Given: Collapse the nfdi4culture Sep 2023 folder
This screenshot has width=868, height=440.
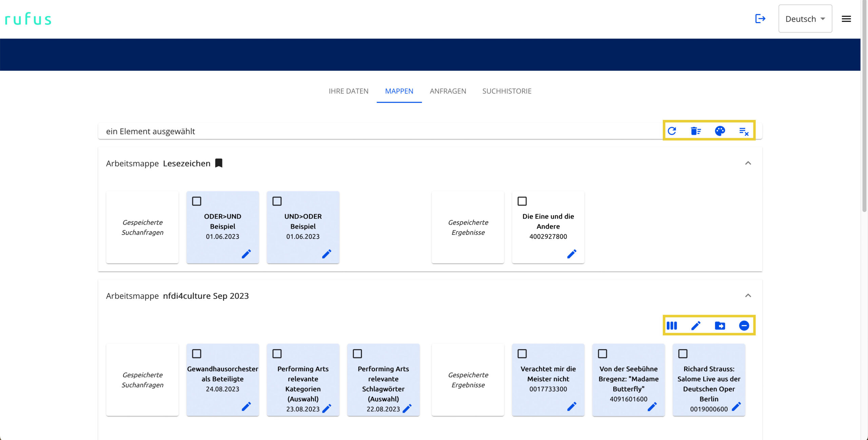Looking at the screenshot, I should coord(748,296).
